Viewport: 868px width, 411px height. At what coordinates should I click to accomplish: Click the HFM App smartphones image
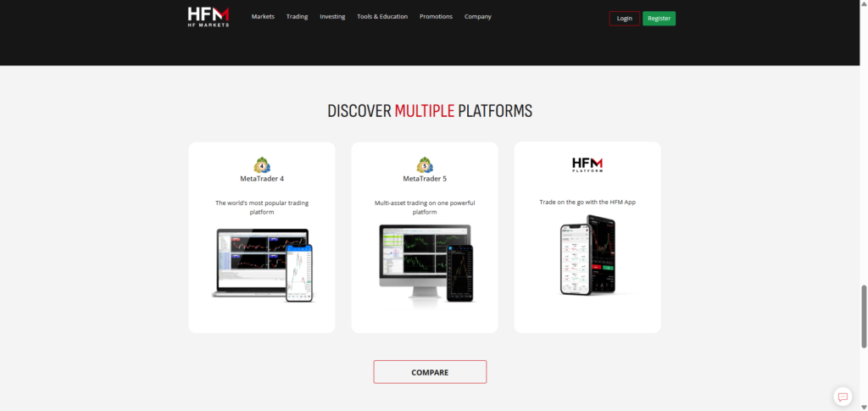point(587,255)
